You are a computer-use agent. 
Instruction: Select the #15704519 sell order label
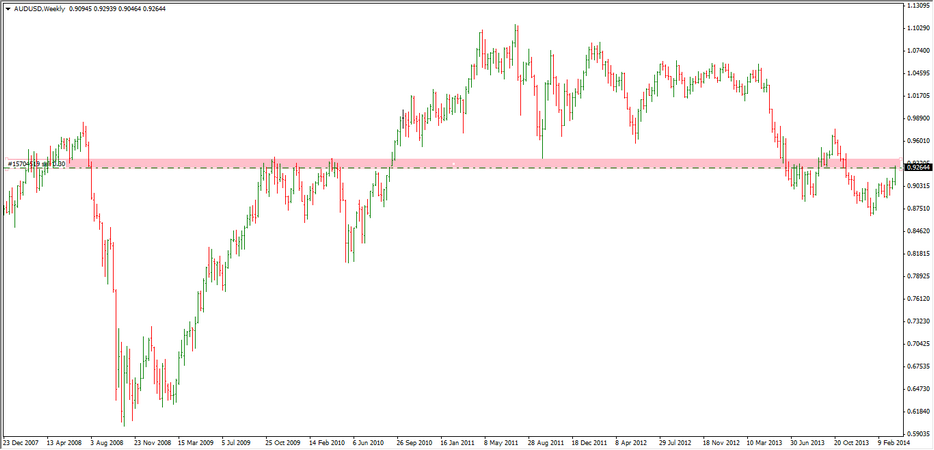tap(36, 163)
